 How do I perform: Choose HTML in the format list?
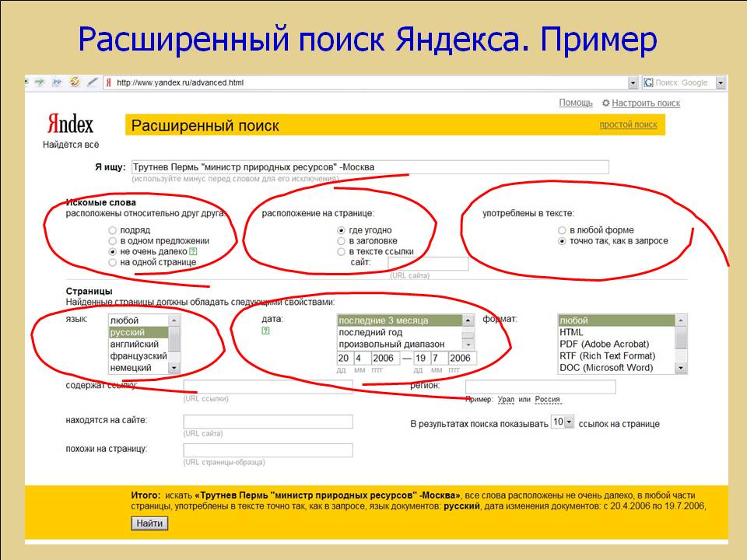pos(616,332)
